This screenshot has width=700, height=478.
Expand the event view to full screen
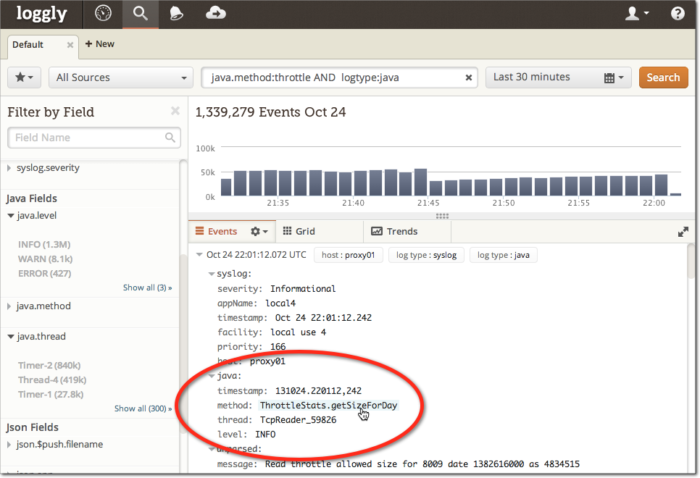[683, 231]
